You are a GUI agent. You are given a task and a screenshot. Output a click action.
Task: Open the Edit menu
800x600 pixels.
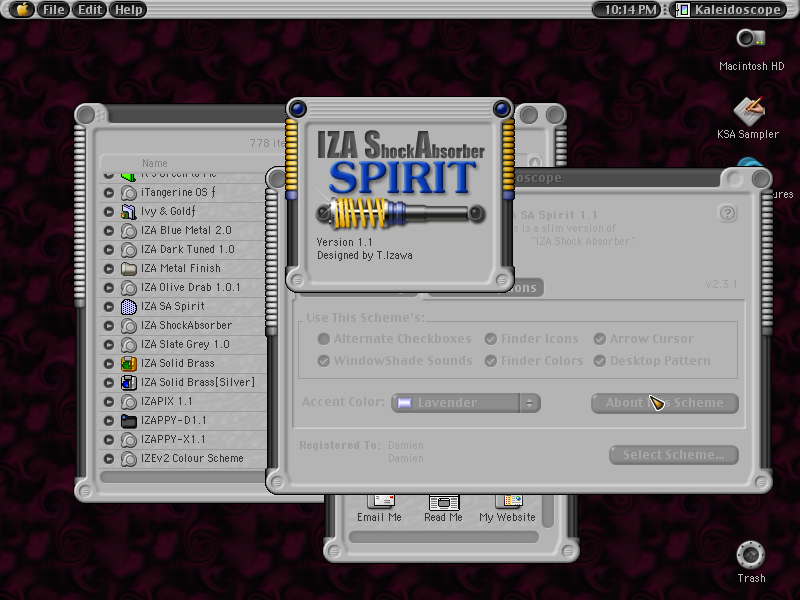(90, 9)
